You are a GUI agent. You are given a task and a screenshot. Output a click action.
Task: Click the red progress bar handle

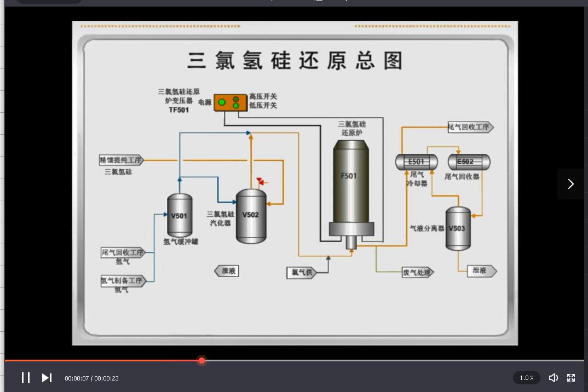[201, 360]
